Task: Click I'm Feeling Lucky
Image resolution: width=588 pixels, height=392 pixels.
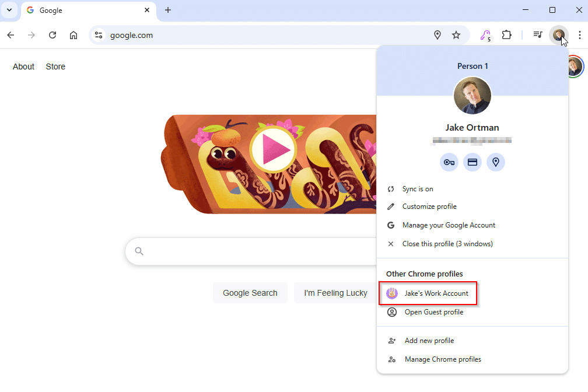Action: coord(335,293)
